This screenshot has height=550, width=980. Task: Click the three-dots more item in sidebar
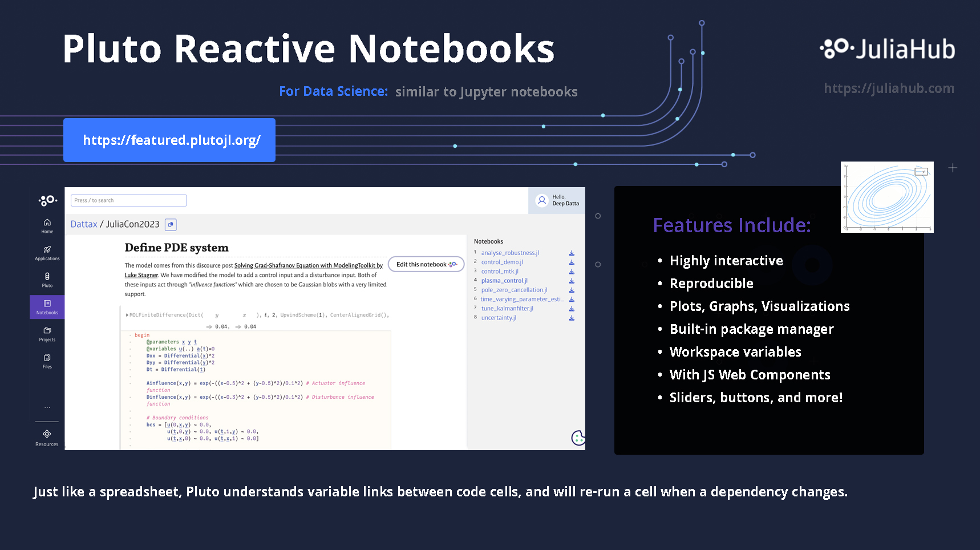[47, 407]
